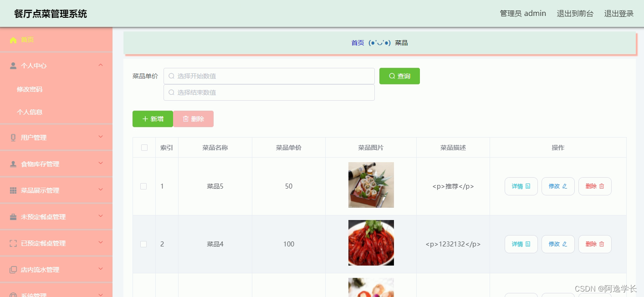
Task: Click the 菜品描述 column header
Action: 453,148
